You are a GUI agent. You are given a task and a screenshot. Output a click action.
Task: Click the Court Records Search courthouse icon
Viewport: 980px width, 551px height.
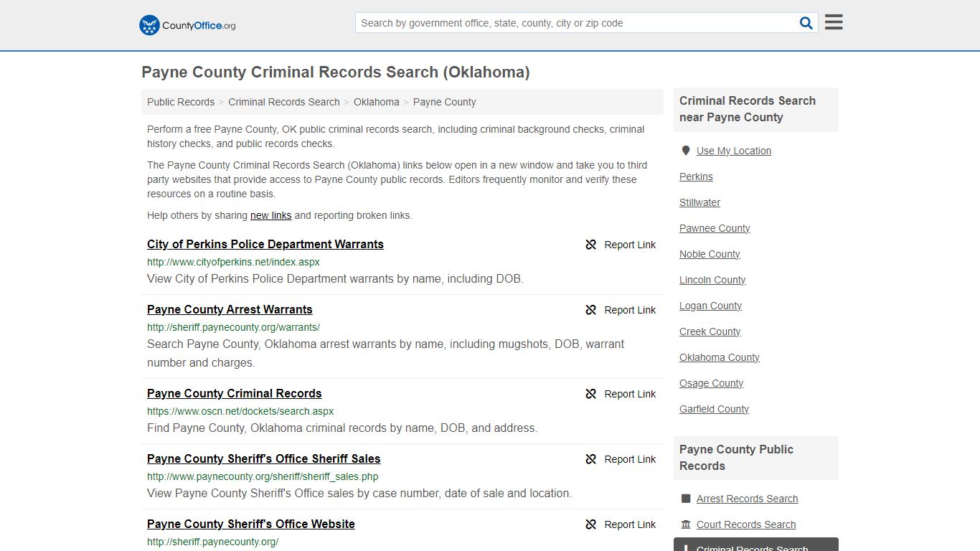(x=686, y=524)
